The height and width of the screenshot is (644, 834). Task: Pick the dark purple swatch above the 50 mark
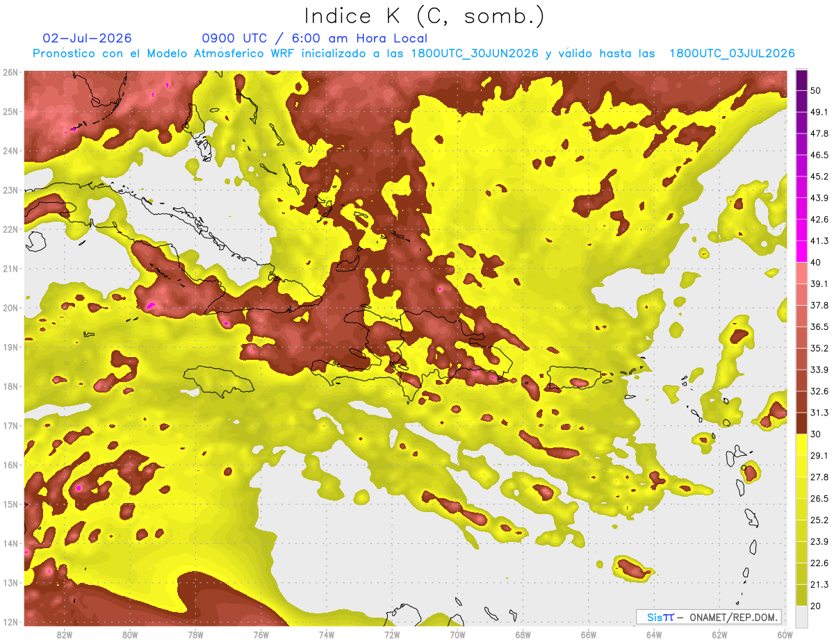801,80
